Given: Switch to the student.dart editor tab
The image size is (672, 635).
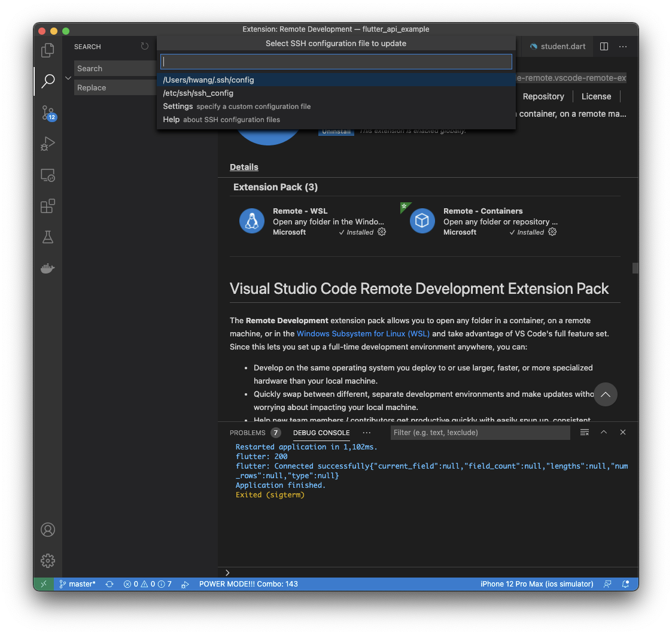Looking at the screenshot, I should [557, 46].
